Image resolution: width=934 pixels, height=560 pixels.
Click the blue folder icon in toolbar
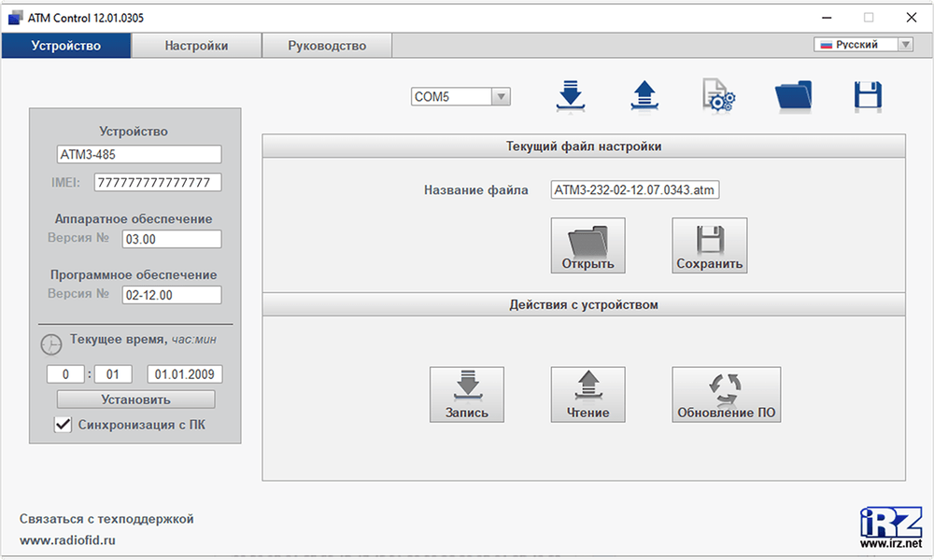click(793, 96)
